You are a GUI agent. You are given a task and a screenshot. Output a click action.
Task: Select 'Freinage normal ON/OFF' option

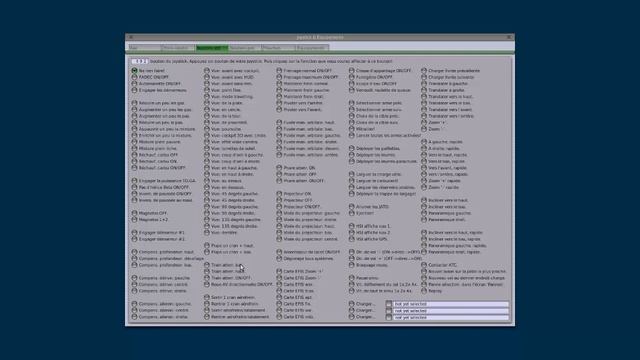pos(279,71)
